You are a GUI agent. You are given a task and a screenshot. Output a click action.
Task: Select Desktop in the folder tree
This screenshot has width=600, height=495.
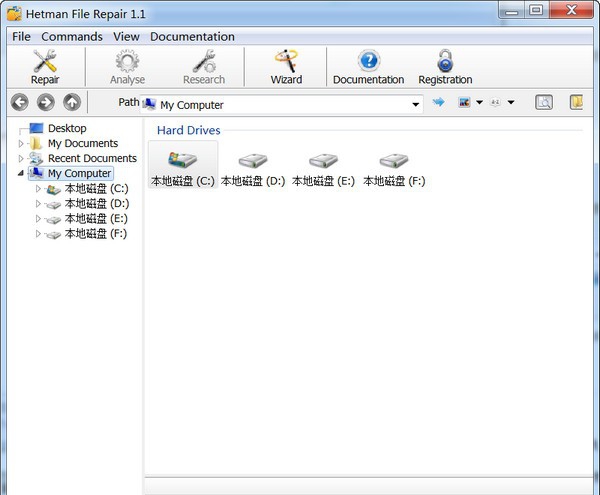point(67,128)
